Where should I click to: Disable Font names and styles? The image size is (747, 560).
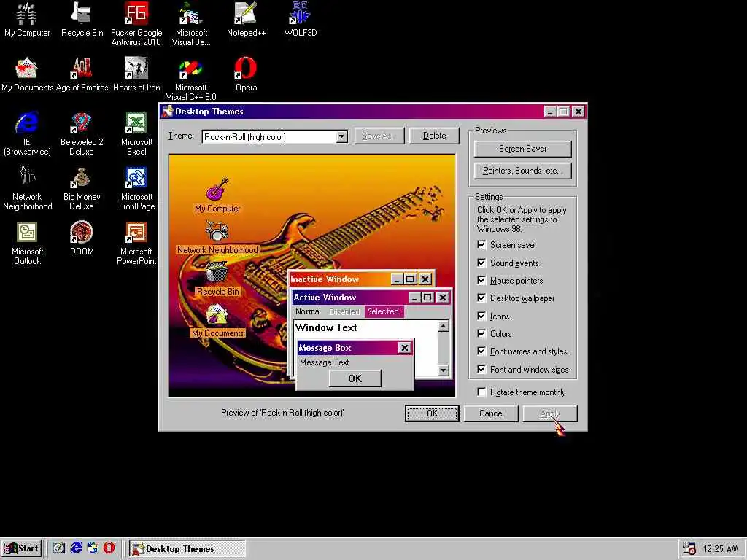pyautogui.click(x=481, y=351)
